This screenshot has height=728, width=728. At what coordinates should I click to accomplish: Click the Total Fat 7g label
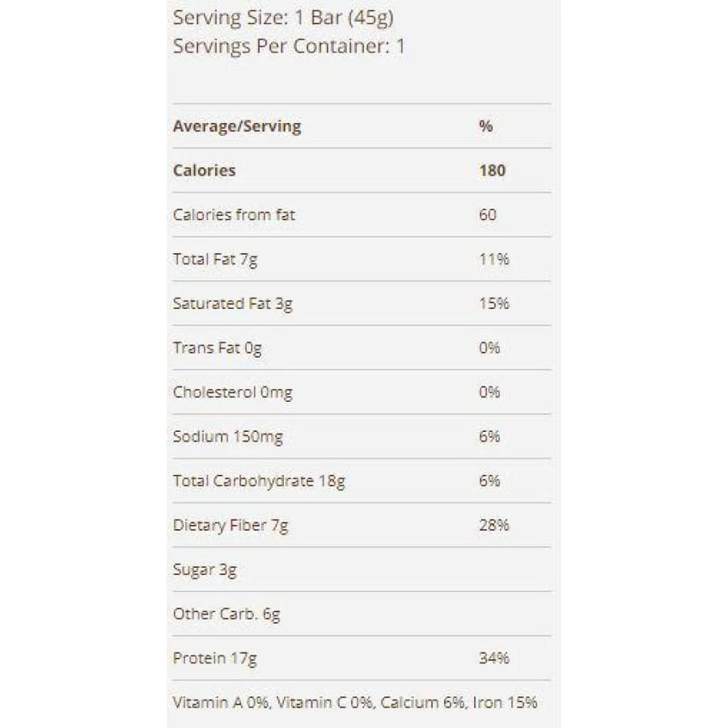click(x=215, y=260)
